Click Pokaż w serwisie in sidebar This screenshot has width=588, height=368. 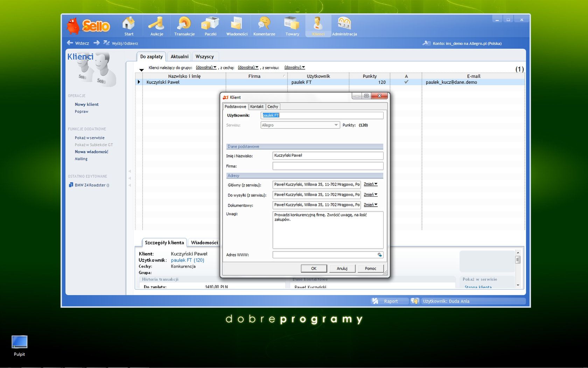tap(90, 138)
